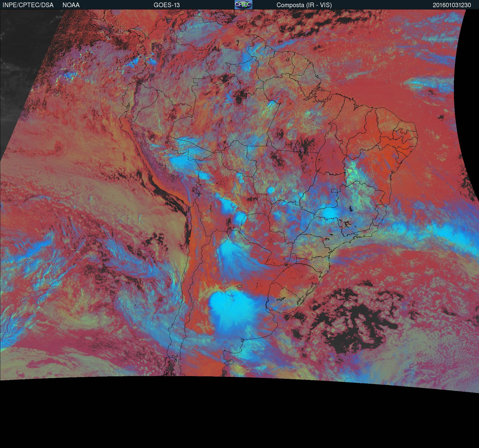
Task: Click the small Federal District rectangle in Brazil
Action: tap(335, 190)
